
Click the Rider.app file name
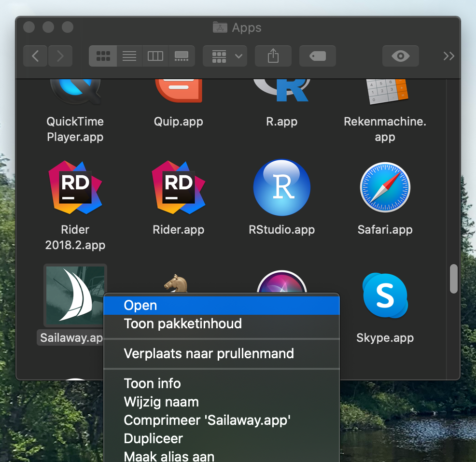(x=179, y=230)
